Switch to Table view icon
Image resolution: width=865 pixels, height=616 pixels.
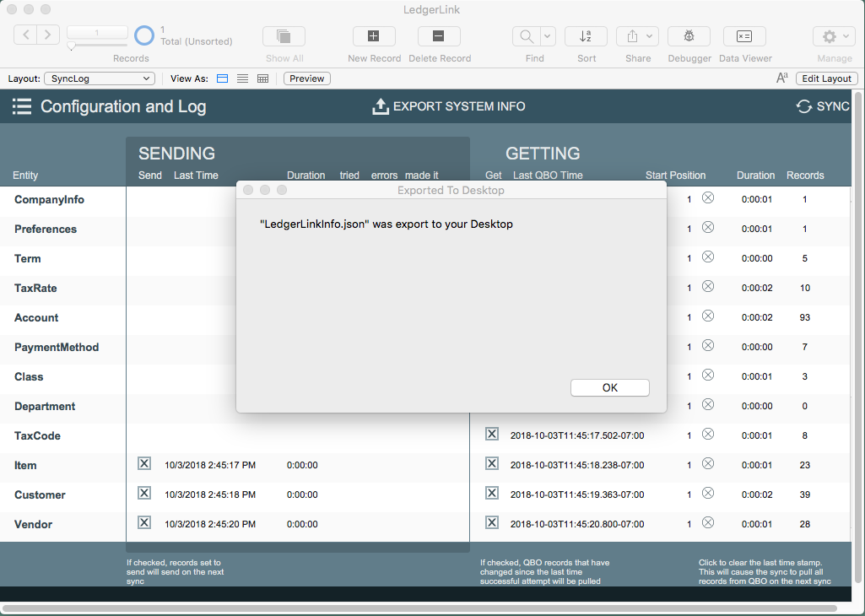coord(262,78)
